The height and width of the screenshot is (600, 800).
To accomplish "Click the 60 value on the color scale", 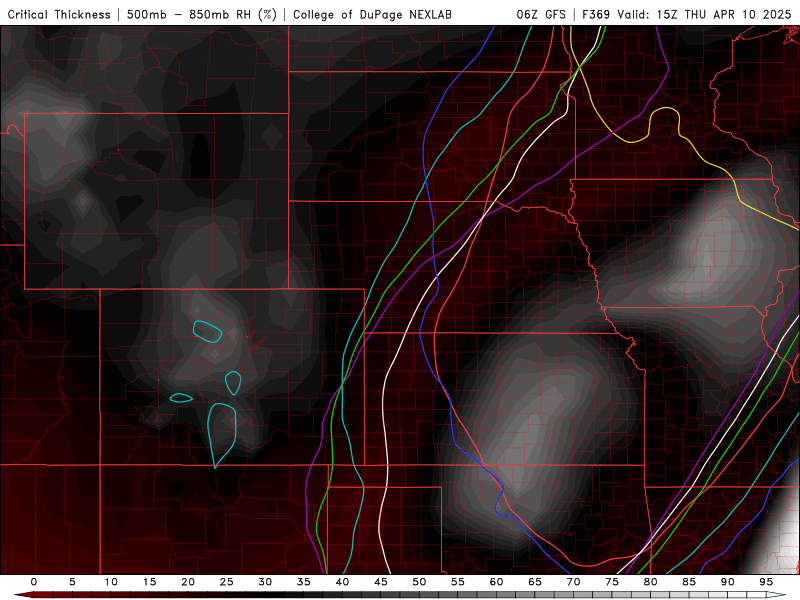I will click(496, 582).
